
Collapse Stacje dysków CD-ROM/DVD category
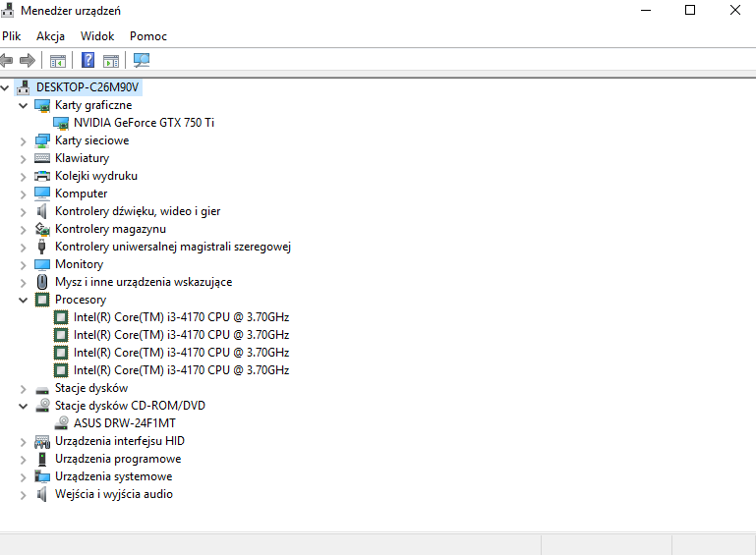pos(24,406)
